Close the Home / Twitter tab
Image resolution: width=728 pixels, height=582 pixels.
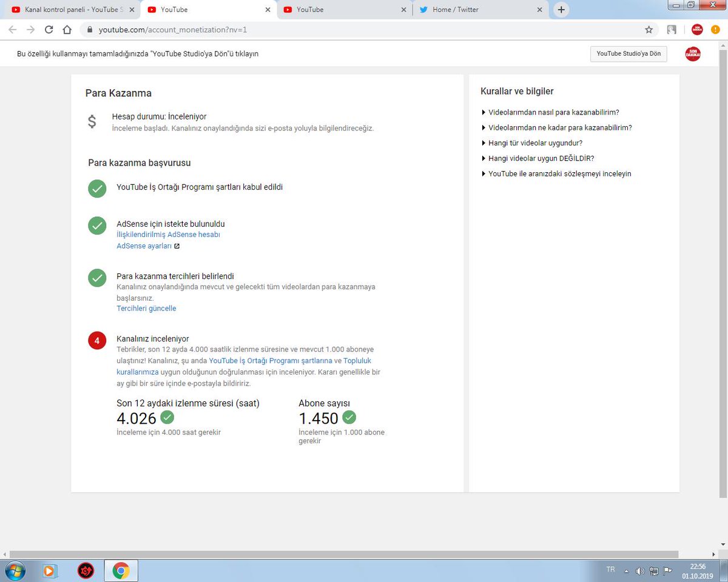tap(539, 10)
